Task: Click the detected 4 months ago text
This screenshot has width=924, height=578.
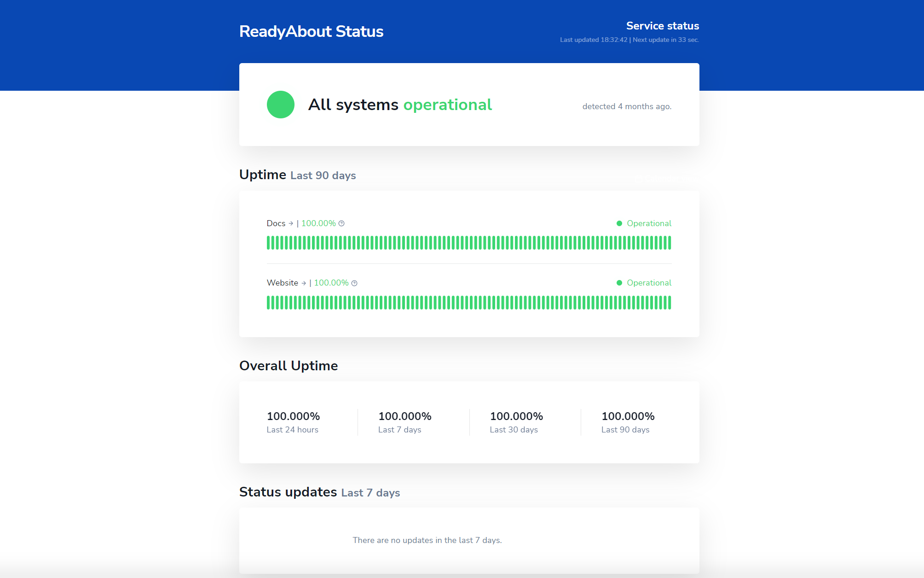Action: (x=627, y=106)
